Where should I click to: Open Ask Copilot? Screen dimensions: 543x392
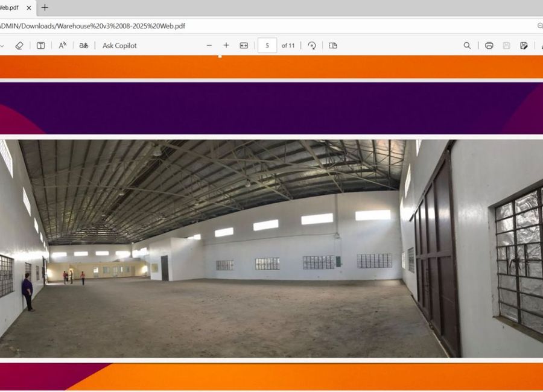pyautogui.click(x=119, y=46)
